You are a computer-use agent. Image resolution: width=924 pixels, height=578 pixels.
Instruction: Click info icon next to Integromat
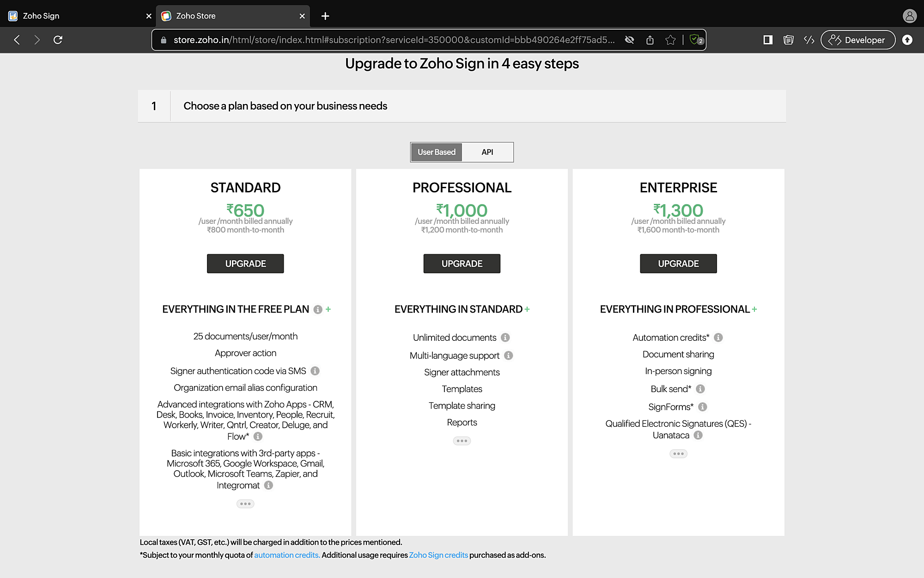[268, 485]
